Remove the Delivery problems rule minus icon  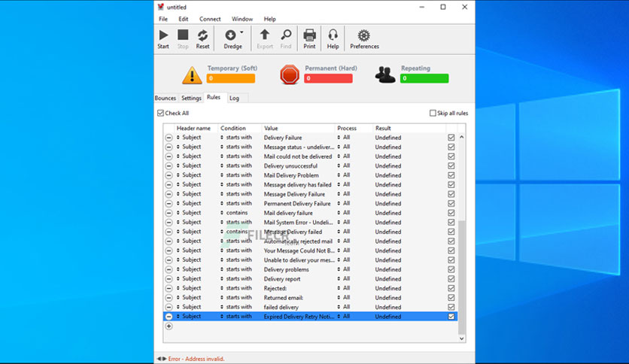coord(169,269)
